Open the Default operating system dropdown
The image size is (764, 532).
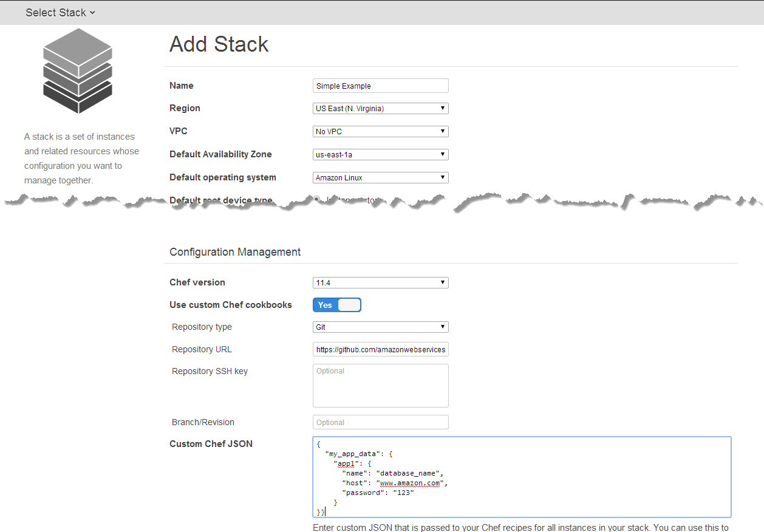coord(380,177)
